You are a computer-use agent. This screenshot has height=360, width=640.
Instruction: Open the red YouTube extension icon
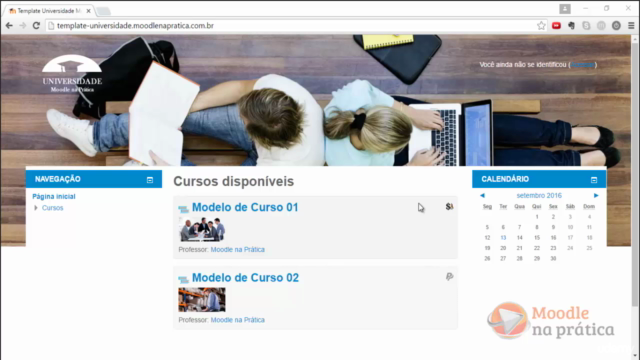(x=556, y=26)
